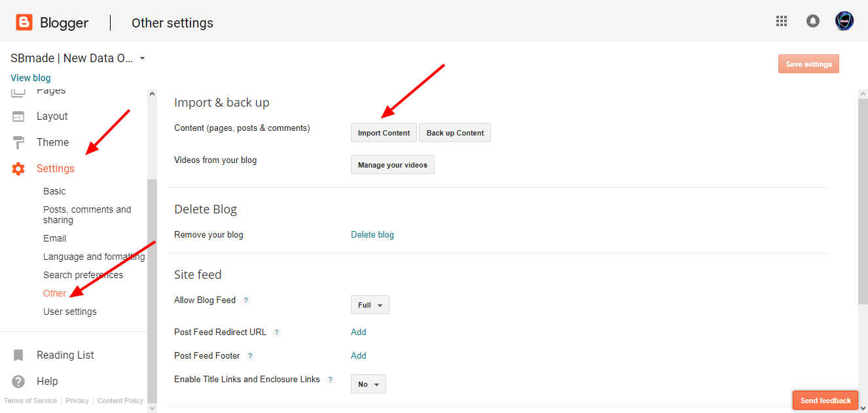The width and height of the screenshot is (868, 413).
Task: Open the Google apps grid
Action: tap(782, 21)
